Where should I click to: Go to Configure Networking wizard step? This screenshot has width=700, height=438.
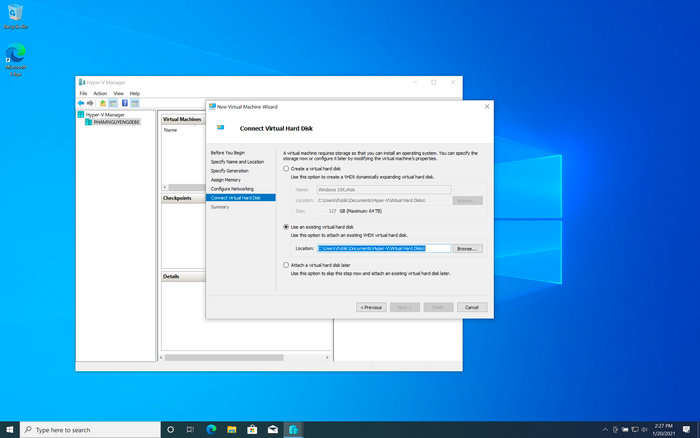click(x=232, y=188)
